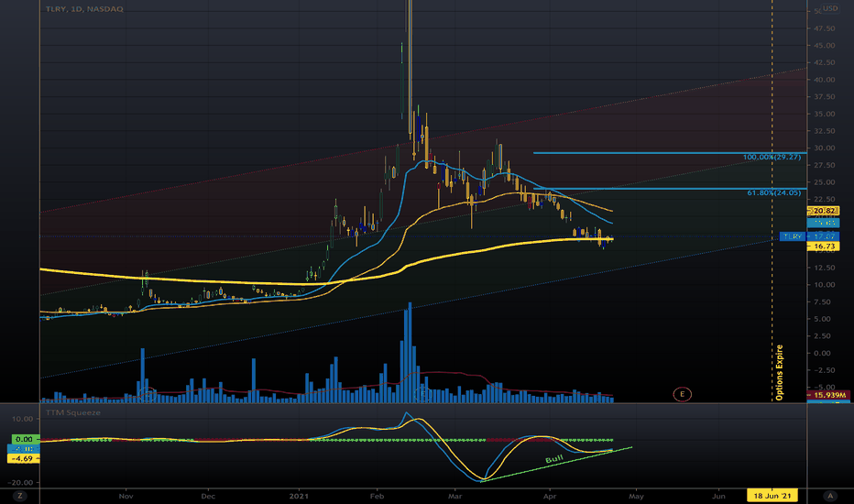The width and height of the screenshot is (854, 504).
Task: Click the TTM Squeeze indicator title
Action: 73,412
